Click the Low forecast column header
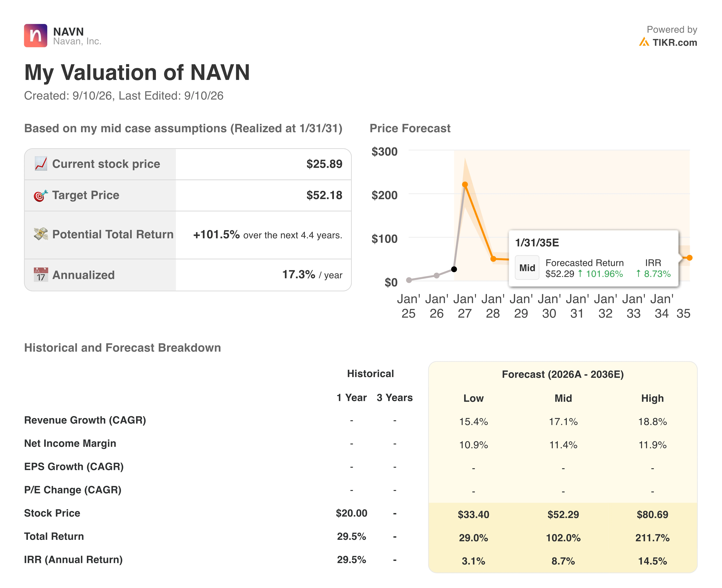The image size is (722, 588). 473,398
